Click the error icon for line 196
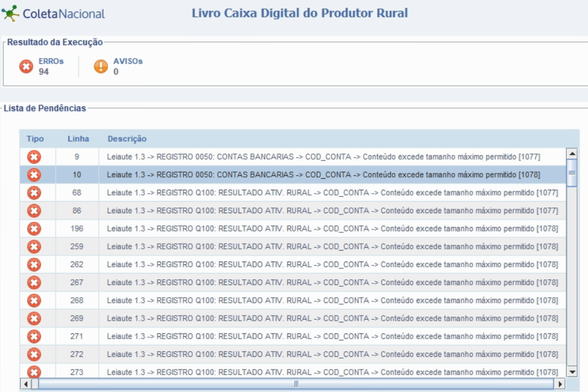 pyautogui.click(x=34, y=229)
